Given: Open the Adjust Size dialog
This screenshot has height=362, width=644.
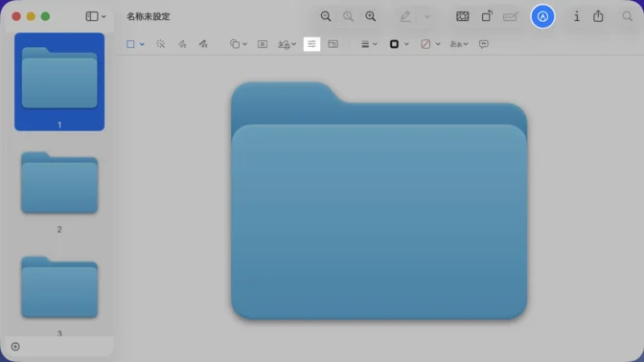Looking at the screenshot, I should tap(333, 44).
